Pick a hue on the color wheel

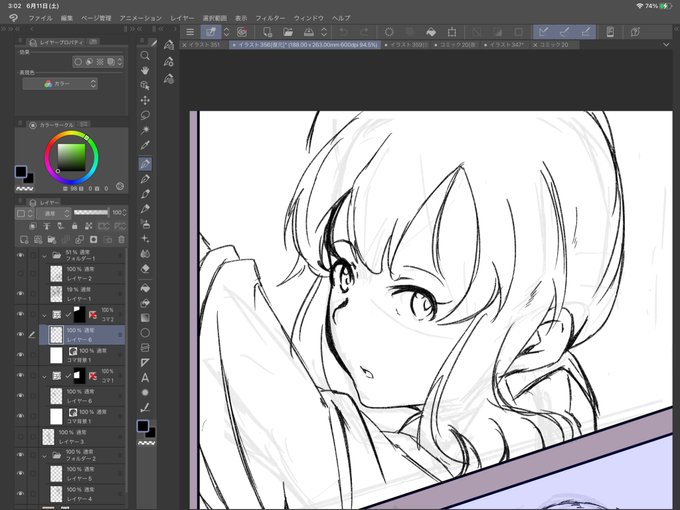(72, 157)
